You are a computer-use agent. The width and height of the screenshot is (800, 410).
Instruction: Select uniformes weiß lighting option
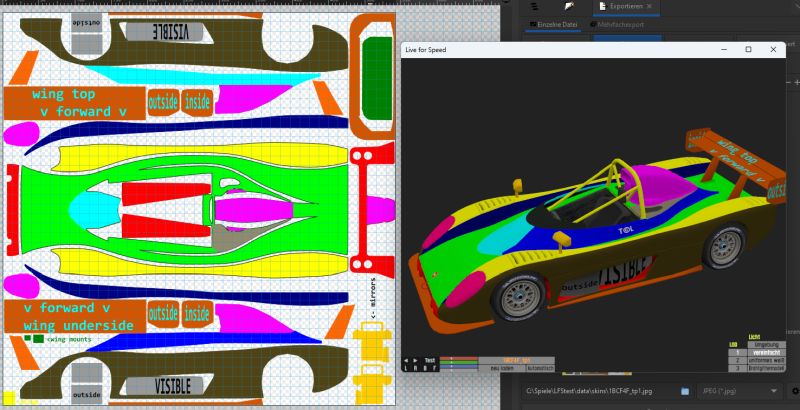[x=766, y=360]
